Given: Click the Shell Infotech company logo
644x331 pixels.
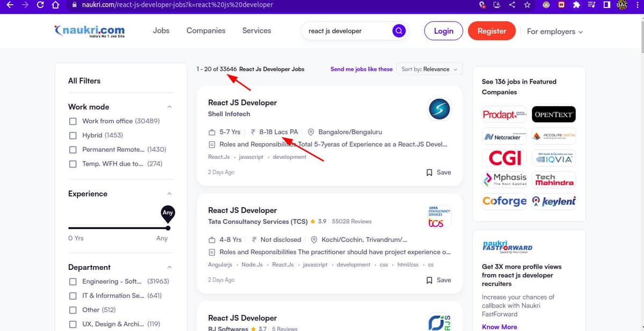Looking at the screenshot, I should [x=439, y=109].
